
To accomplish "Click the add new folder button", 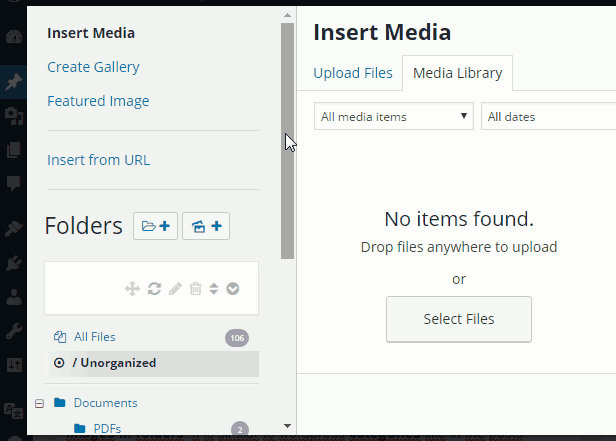I will coord(155,226).
